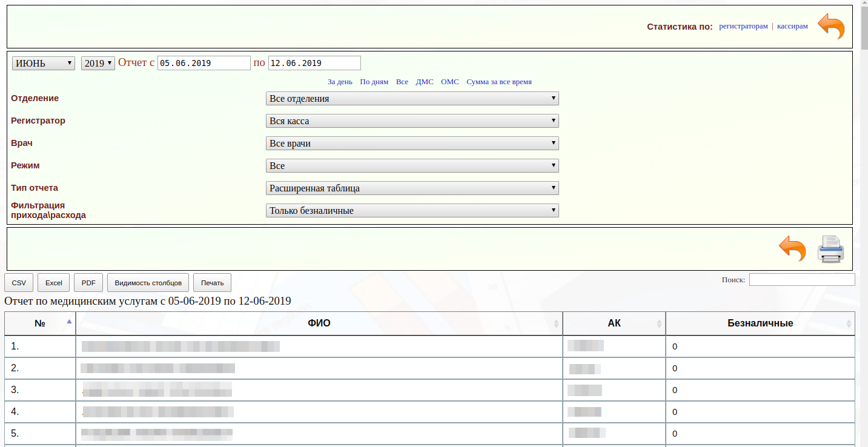Sort table by № column
Viewport: 868px width, 447px height.
[x=40, y=323]
